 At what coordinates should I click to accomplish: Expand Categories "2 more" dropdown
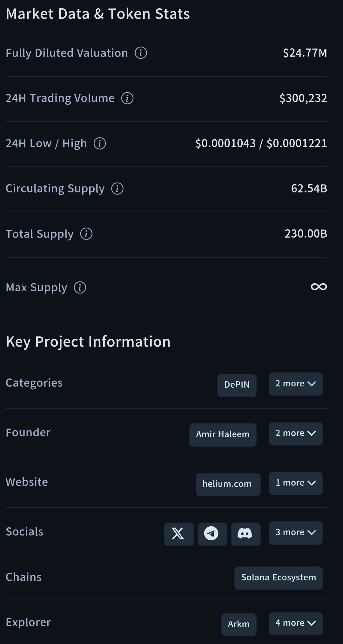[295, 384]
